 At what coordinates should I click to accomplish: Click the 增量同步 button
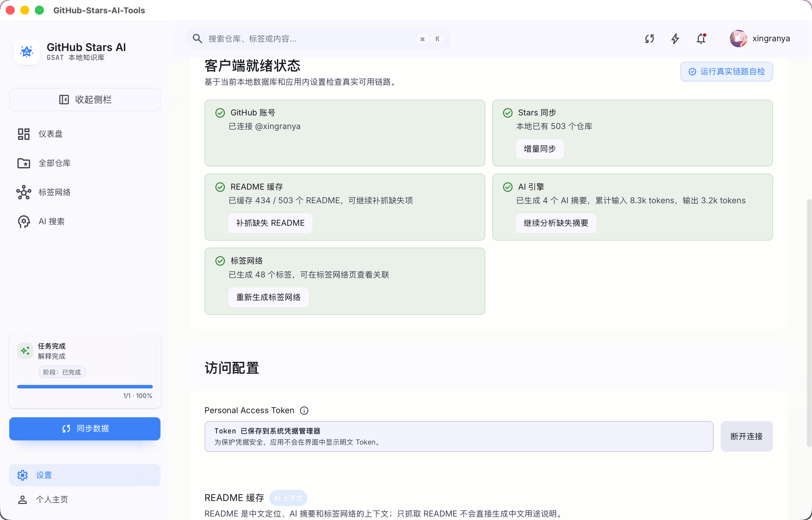[540, 149]
